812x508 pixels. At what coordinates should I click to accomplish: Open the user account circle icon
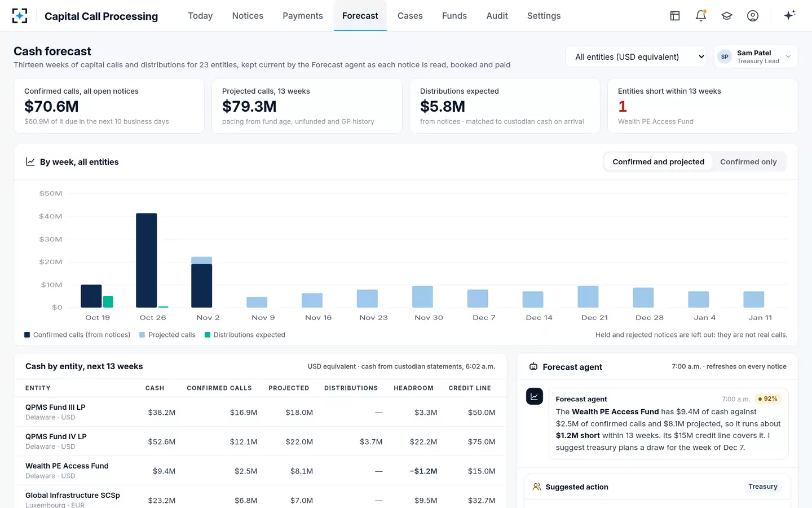(753, 16)
